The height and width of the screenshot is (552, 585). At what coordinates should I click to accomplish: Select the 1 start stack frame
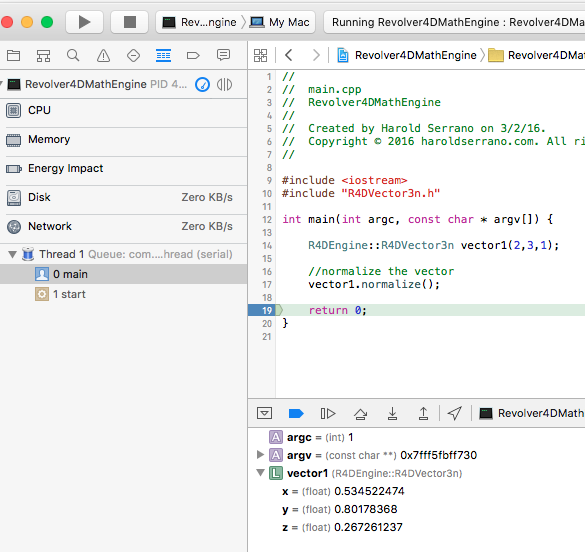pyautogui.click(x=123, y=294)
